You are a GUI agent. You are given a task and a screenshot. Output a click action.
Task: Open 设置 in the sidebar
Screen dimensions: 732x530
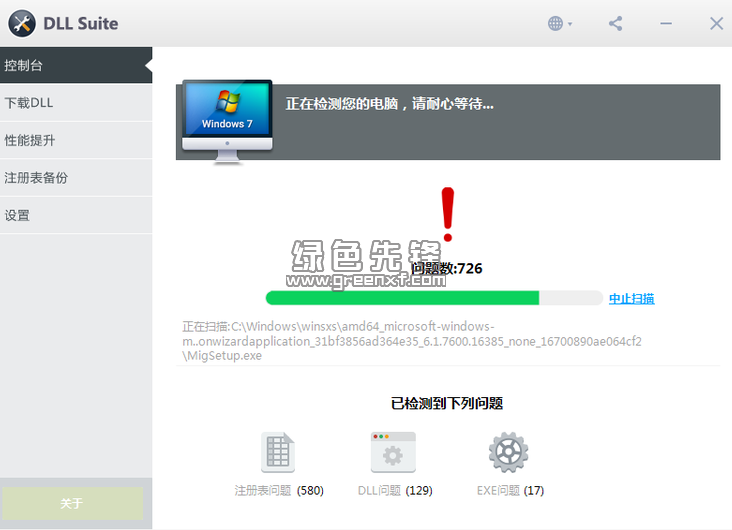[x=76, y=215]
